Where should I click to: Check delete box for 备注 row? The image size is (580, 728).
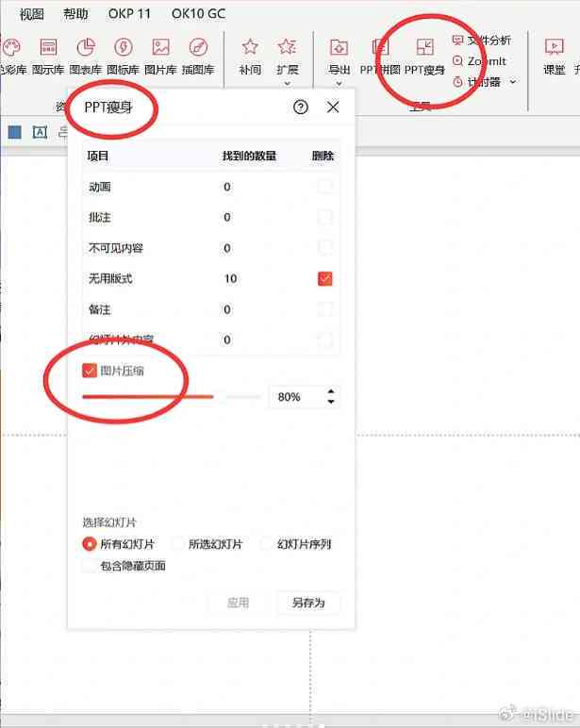(x=325, y=309)
